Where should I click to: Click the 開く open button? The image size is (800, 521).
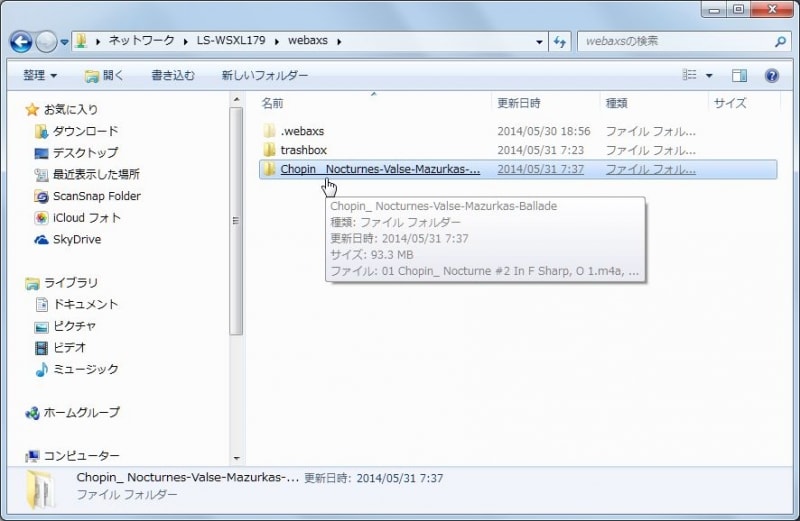pyautogui.click(x=105, y=76)
